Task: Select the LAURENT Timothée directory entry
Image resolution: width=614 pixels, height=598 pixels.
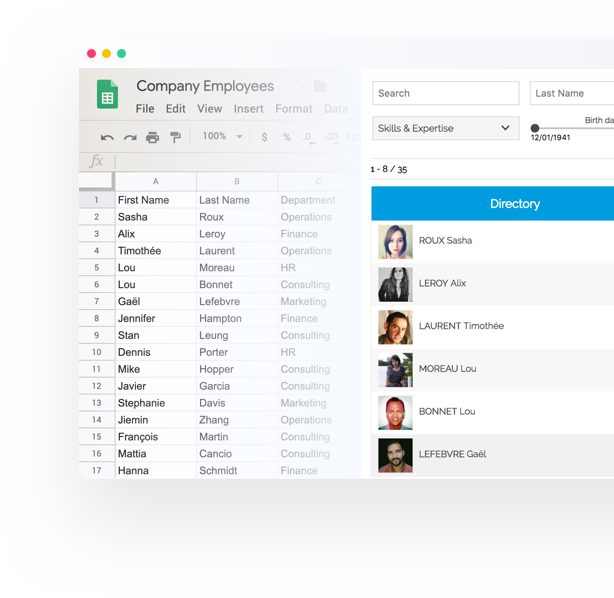Action: [493, 327]
